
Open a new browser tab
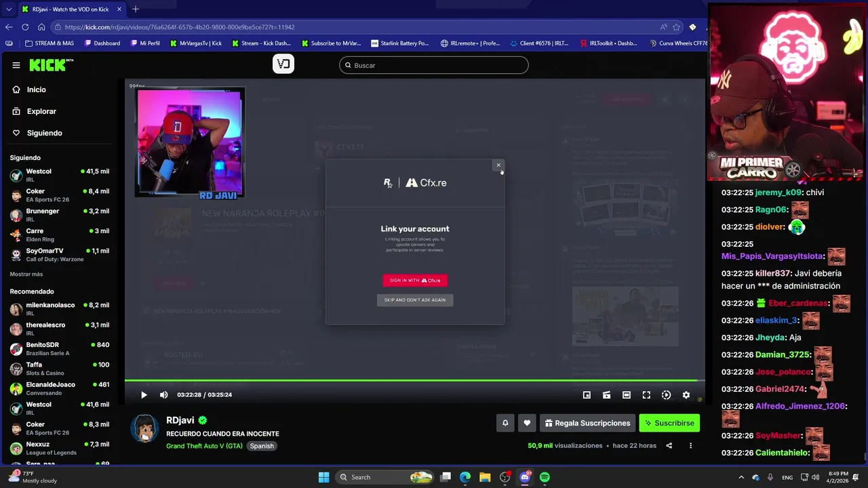136,9
